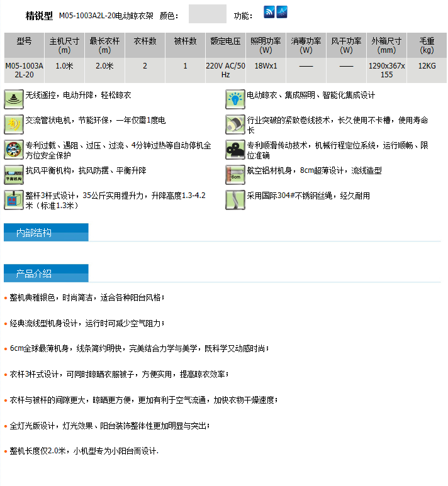Click the smooth transmission gears icon
Image resolution: width=448 pixels, height=486 pixels.
point(235,150)
